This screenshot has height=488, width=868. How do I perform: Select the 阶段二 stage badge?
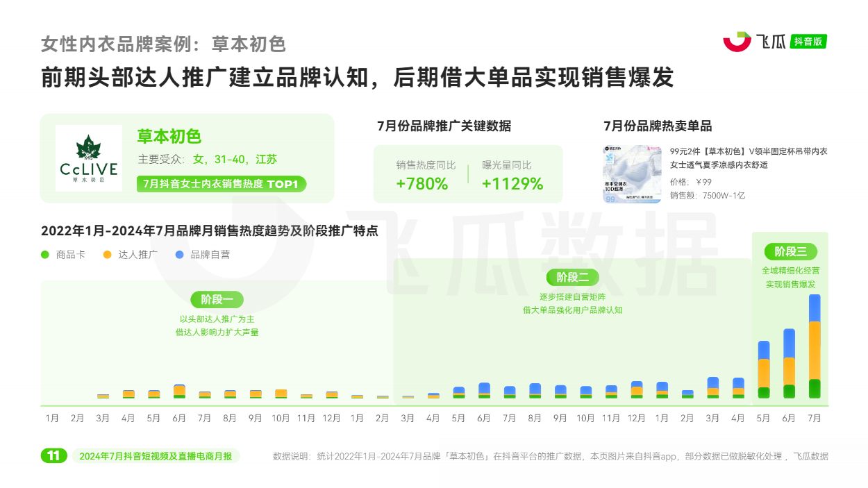pos(573,277)
